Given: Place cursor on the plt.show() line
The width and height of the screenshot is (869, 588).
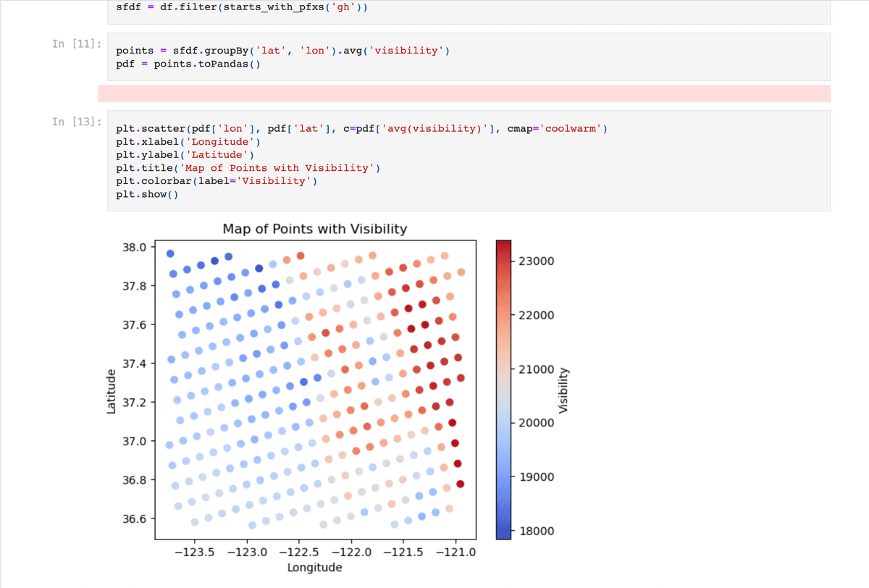Looking at the screenshot, I should pyautogui.click(x=147, y=194).
